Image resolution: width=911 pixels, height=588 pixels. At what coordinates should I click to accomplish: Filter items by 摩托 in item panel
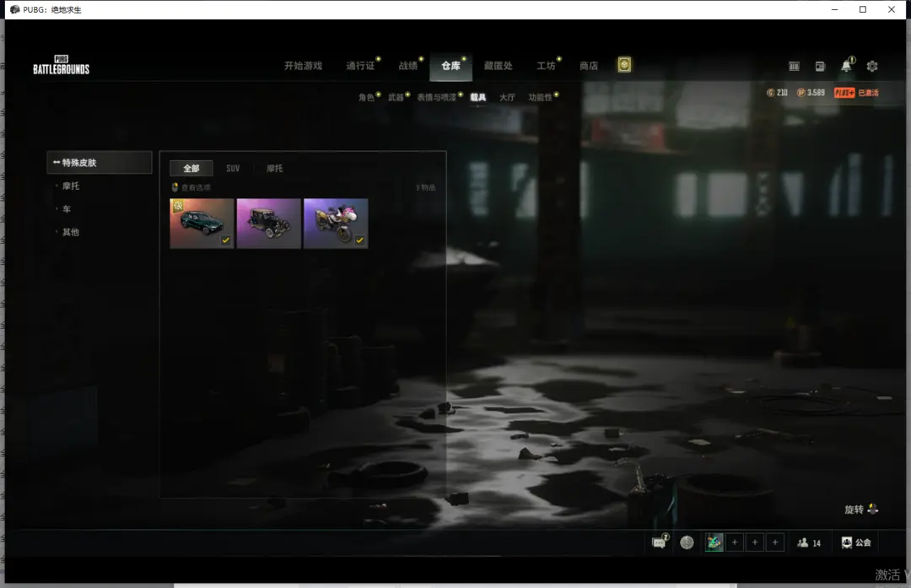(275, 168)
